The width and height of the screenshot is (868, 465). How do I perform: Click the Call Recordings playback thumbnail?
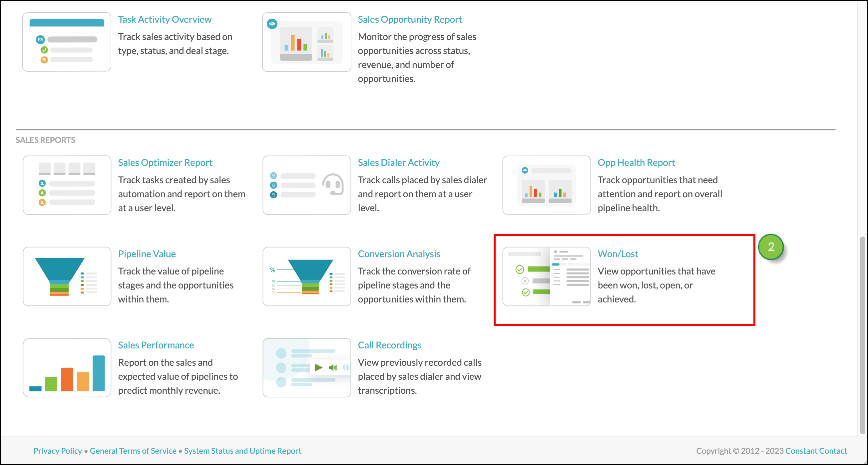(307, 368)
